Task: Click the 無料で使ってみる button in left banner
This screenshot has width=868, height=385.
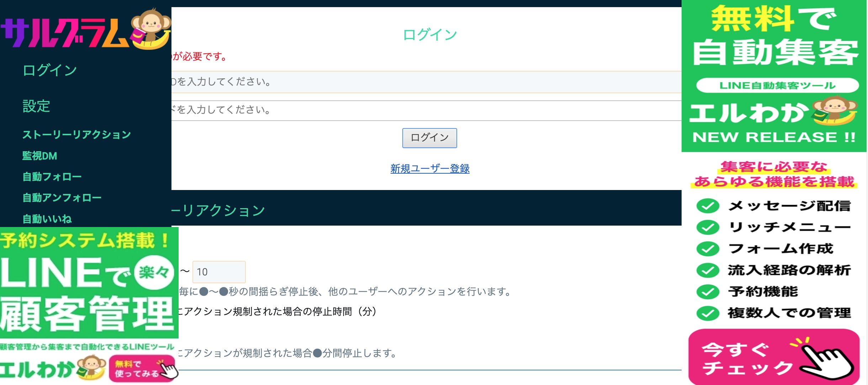Action: (x=142, y=369)
